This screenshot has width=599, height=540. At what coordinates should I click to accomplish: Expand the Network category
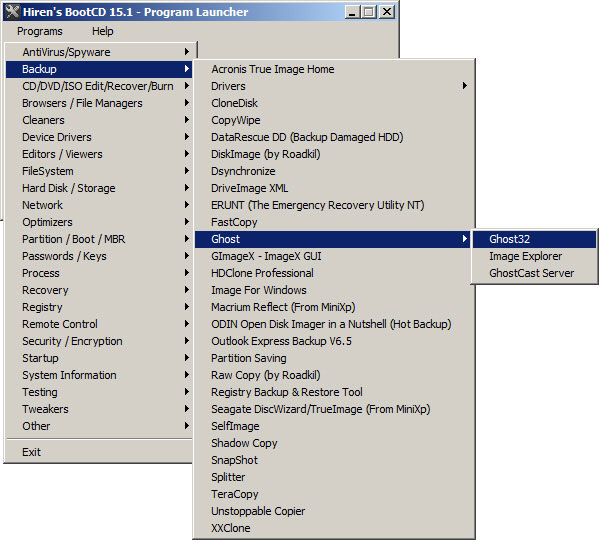[x=99, y=205]
